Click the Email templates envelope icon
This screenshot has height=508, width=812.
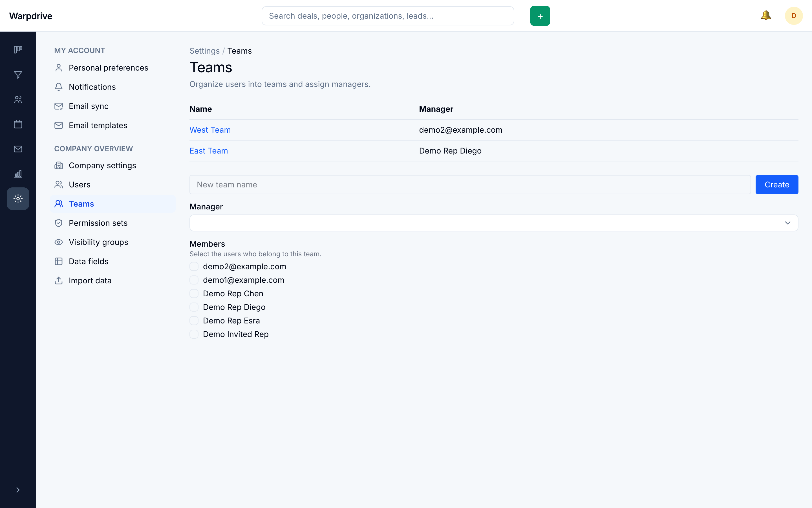click(59, 125)
